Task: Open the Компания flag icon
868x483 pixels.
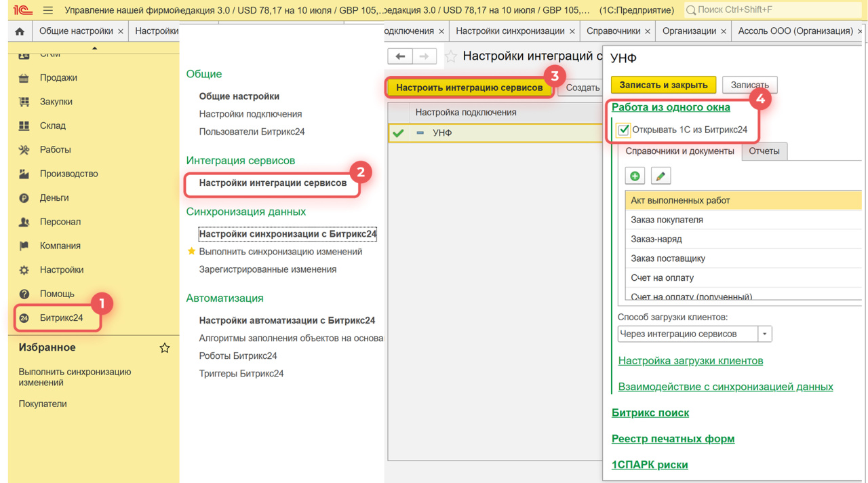Action: (24, 246)
